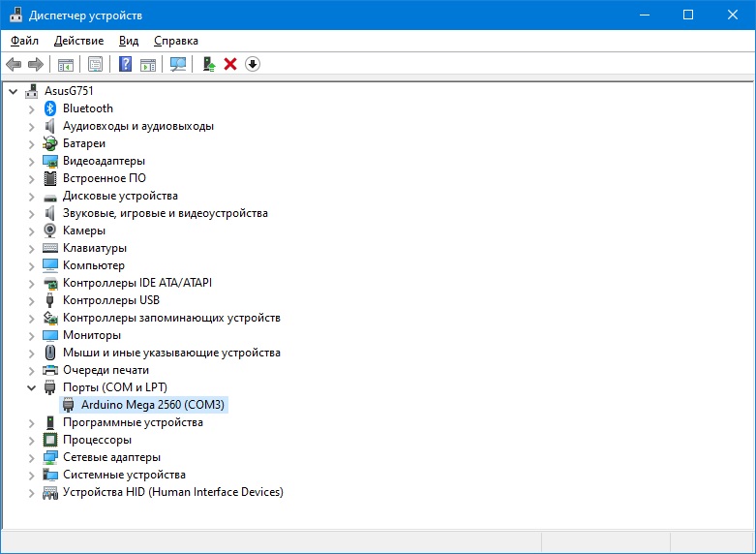Scan for hardware changes monitor icon

tap(178, 64)
